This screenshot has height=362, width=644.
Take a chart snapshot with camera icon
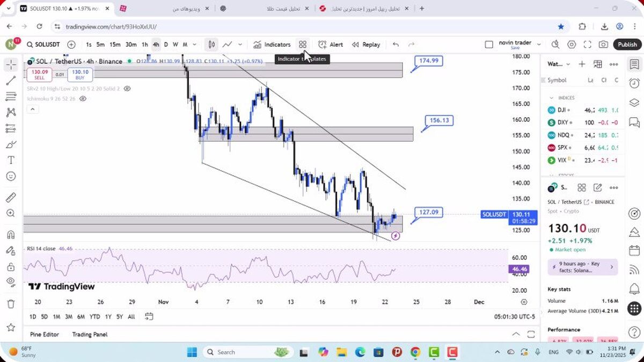click(604, 45)
